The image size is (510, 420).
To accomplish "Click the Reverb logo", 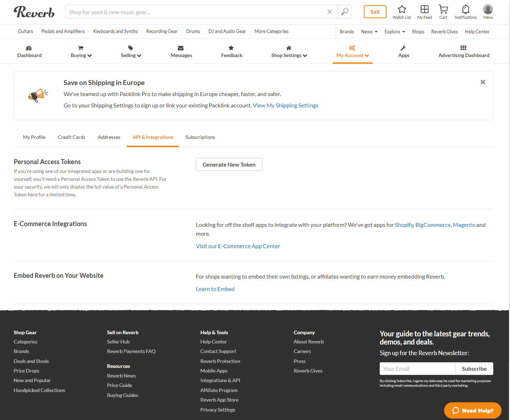I will tap(34, 12).
